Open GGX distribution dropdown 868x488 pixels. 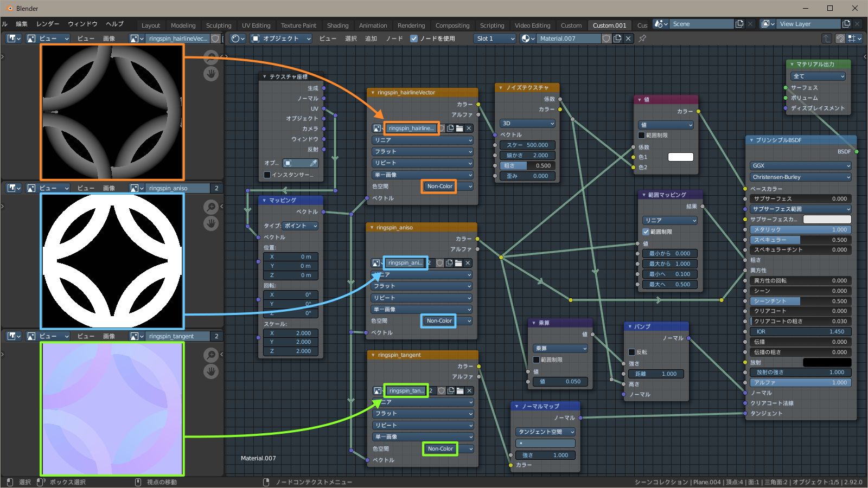800,166
